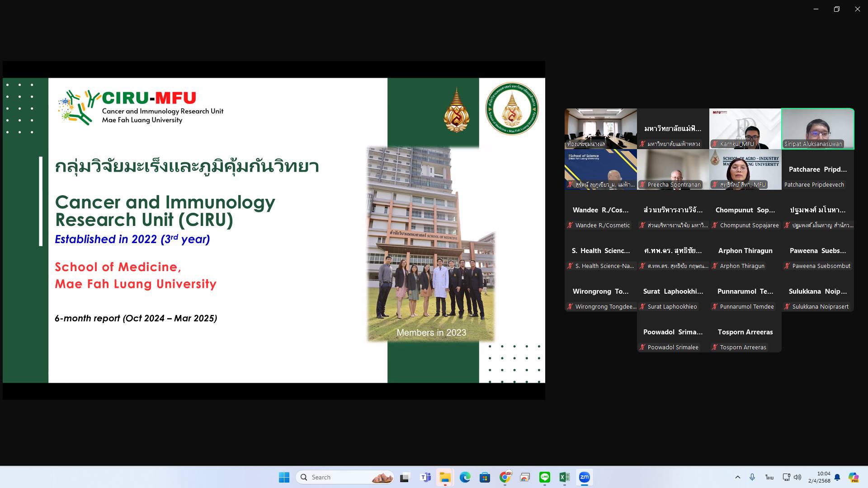This screenshot has width=868, height=488.
Task: Switch the Thai input language indicator
Action: 769,477
